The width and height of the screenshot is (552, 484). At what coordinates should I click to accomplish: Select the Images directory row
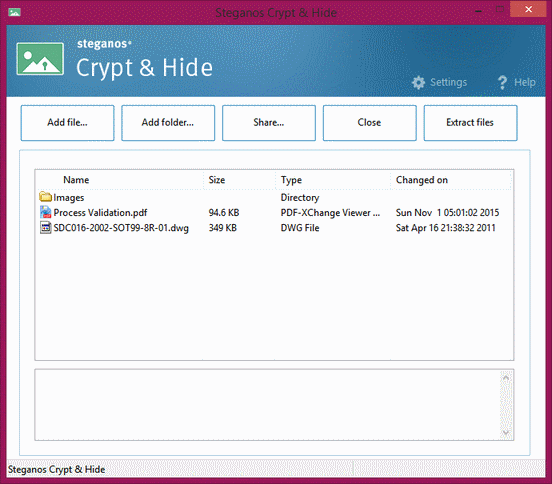point(274,197)
